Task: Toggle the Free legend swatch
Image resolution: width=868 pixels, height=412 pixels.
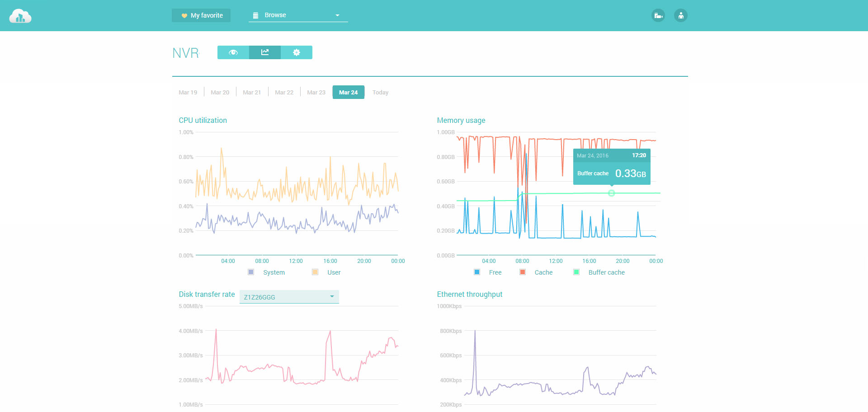Action: coord(477,272)
